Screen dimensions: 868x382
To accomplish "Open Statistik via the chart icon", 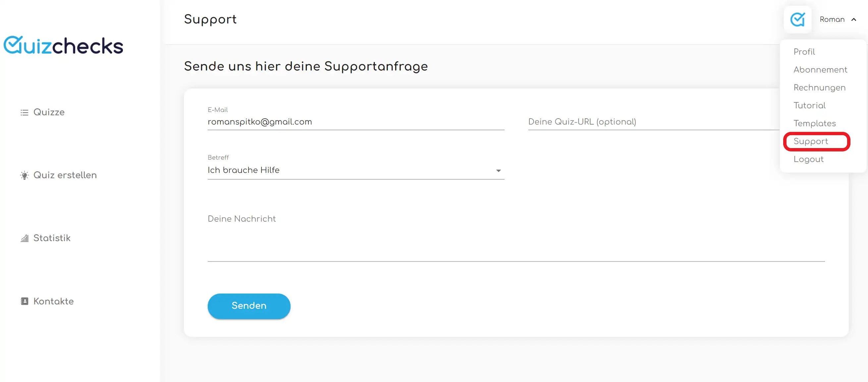I will point(24,238).
